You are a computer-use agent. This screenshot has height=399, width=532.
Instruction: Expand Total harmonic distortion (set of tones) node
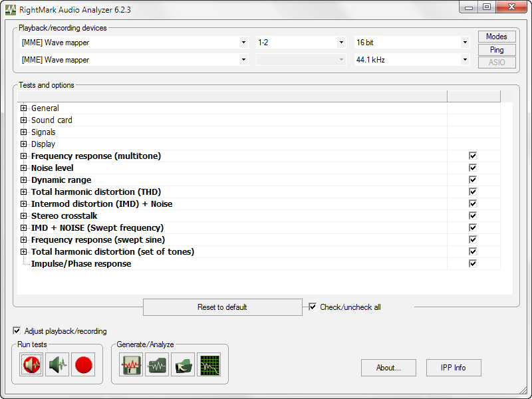click(23, 252)
